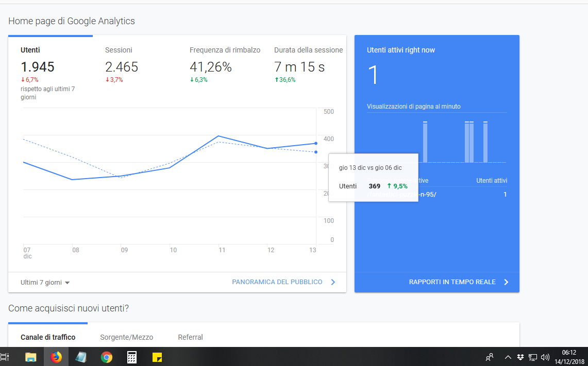The height and width of the screenshot is (366, 588).
Task: Click the 6,7% users decrease indicator
Action: (29, 80)
